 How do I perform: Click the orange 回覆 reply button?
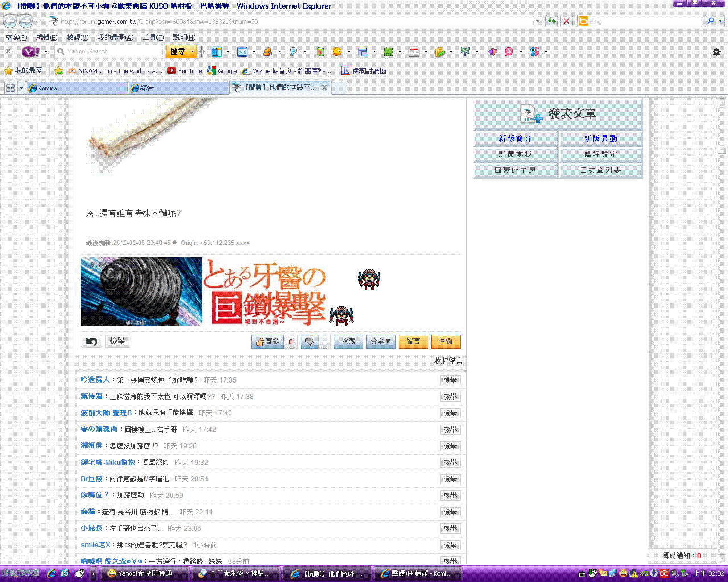[446, 342]
